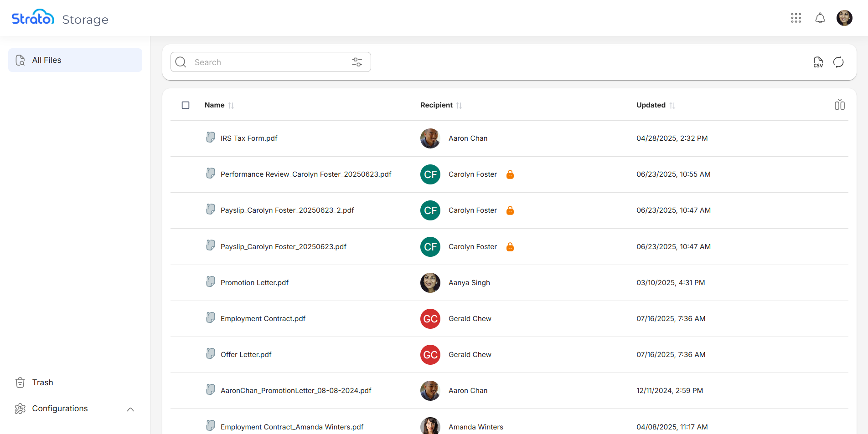868x434 pixels.
Task: Open the Trash folder
Action: tap(42, 383)
